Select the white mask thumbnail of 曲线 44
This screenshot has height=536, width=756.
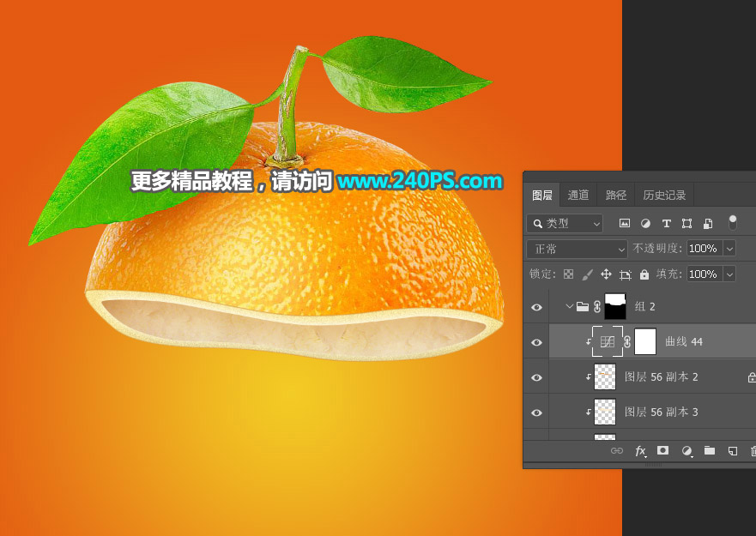pos(645,341)
